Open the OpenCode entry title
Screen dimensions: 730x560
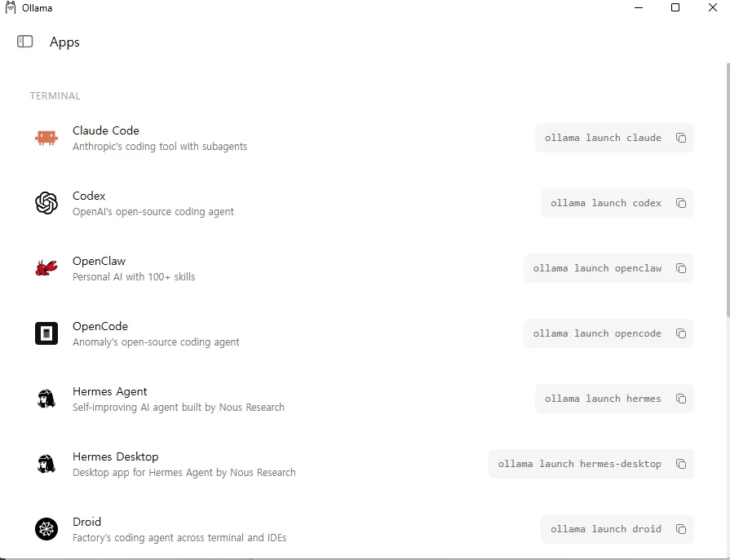pos(100,326)
